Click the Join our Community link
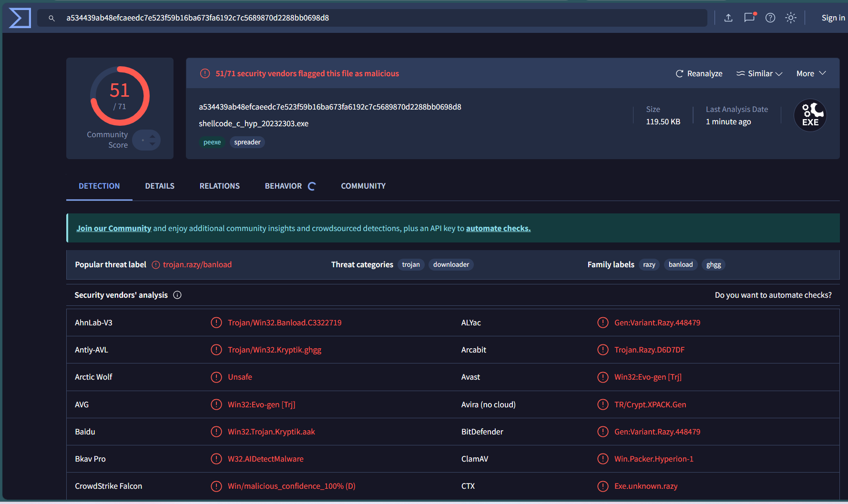The width and height of the screenshot is (848, 504). [x=114, y=228]
